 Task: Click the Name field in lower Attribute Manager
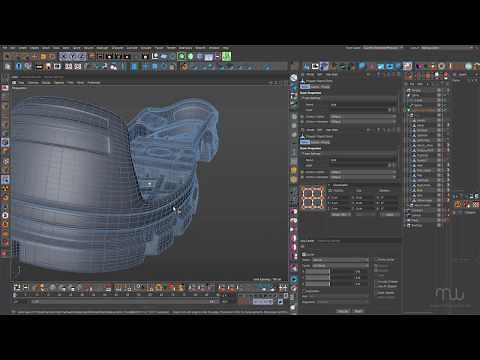363,160
